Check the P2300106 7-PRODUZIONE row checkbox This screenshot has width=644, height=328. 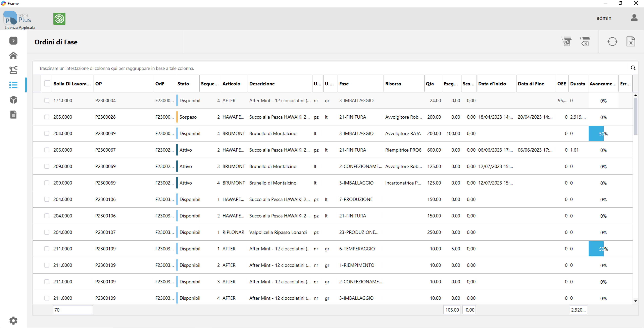[46, 199]
